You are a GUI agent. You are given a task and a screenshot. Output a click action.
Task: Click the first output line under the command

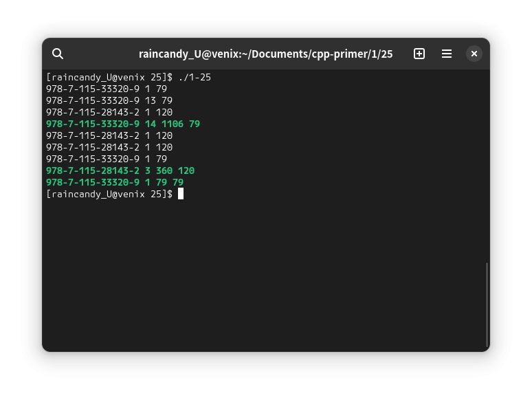pos(107,89)
